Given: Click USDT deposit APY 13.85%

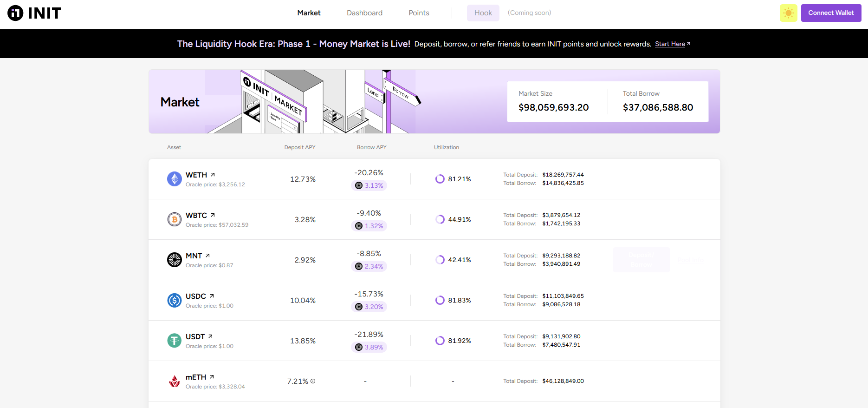Looking at the screenshot, I should pos(303,341).
